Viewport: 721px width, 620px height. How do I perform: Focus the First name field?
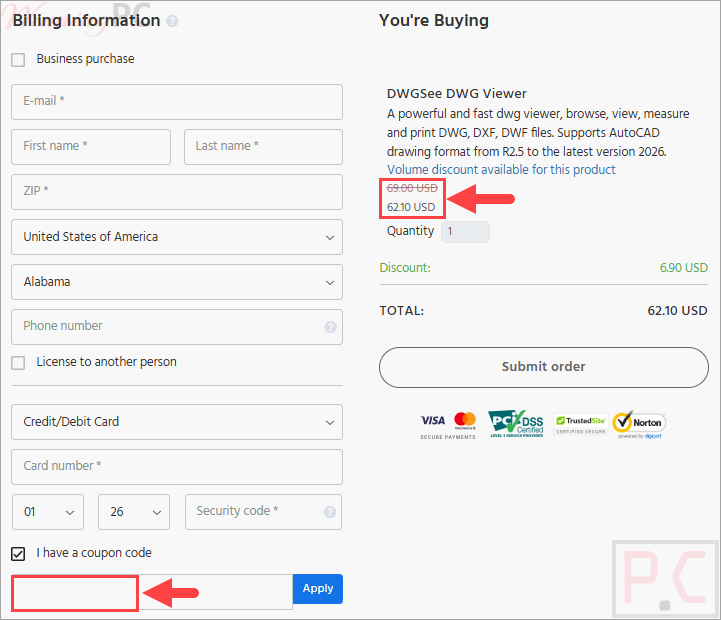point(91,147)
